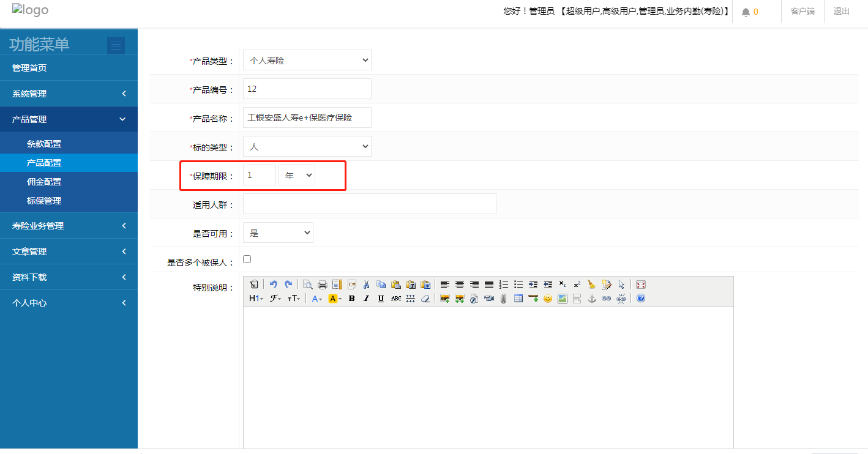
Task: Open the text color picker in editor
Action: click(317, 299)
